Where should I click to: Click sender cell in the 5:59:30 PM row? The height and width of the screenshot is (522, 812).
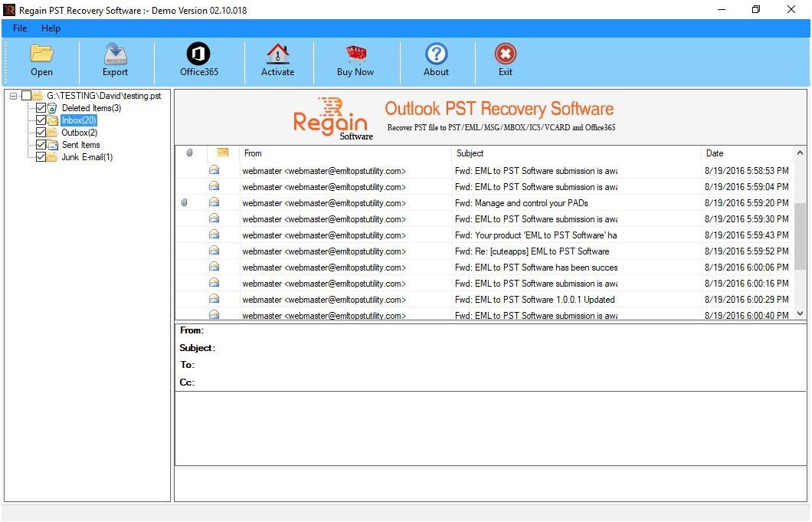(x=324, y=219)
